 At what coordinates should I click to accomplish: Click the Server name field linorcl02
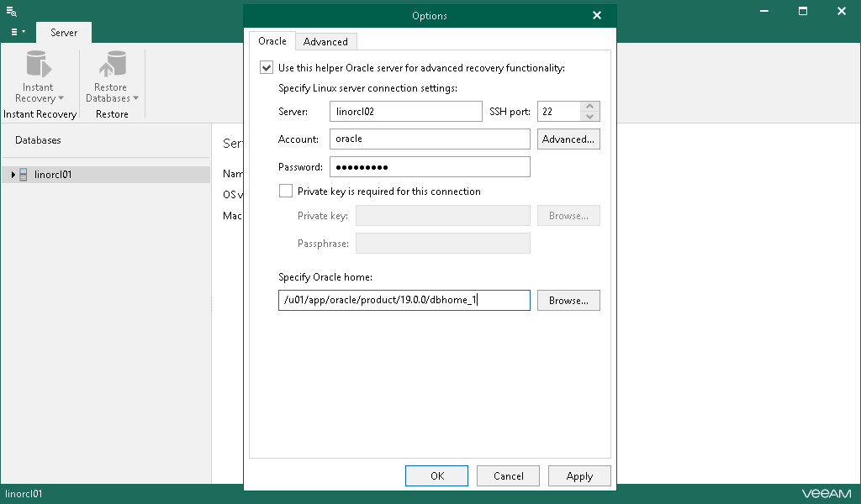405,112
